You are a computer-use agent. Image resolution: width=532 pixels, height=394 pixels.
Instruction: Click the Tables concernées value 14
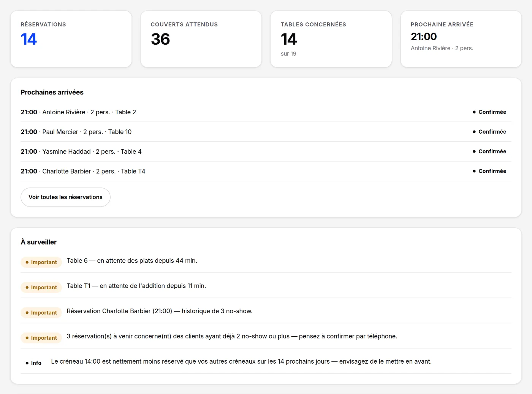pos(289,39)
